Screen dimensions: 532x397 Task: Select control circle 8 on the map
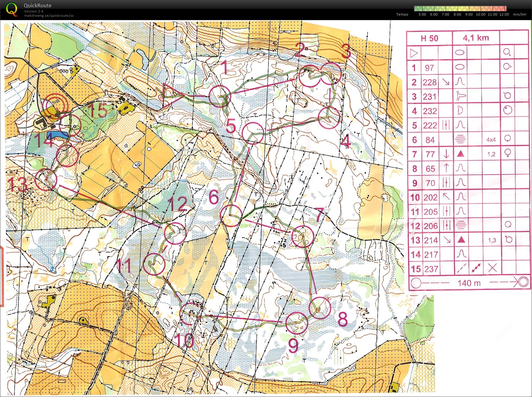click(320, 308)
